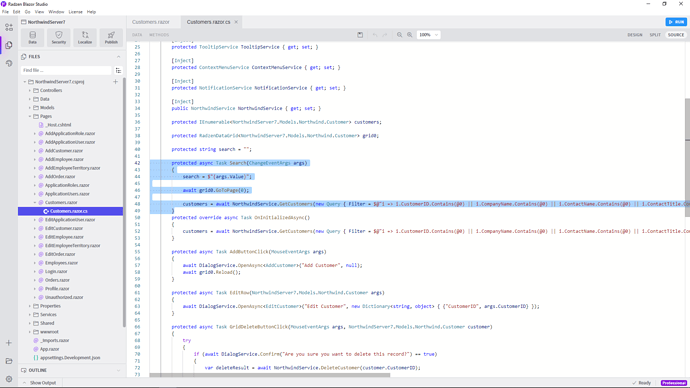Expand the OUTLINE panel
Screen dimensions: 690x388
point(118,370)
